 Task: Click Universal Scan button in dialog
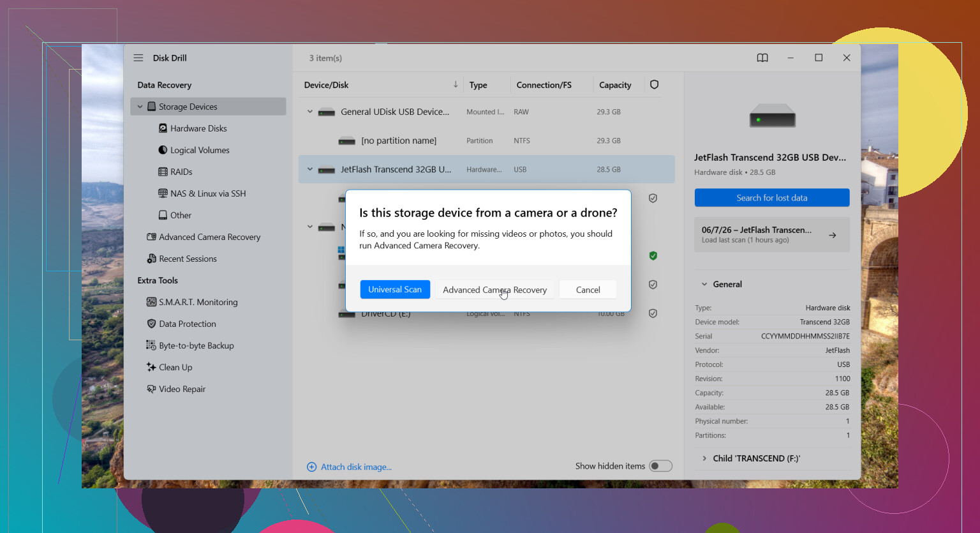coord(395,289)
